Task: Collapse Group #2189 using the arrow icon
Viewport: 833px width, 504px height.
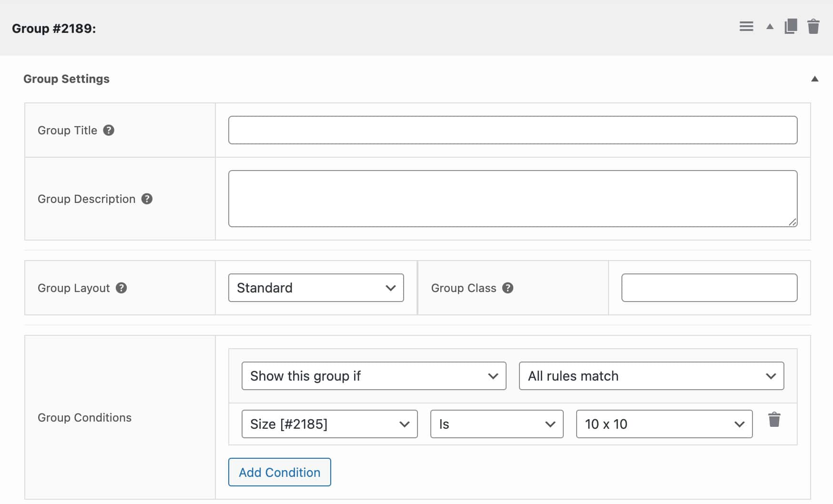Action: [769, 27]
